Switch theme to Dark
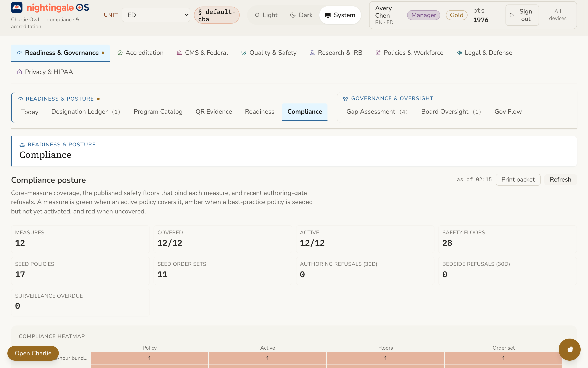588x368 pixels. (301, 15)
